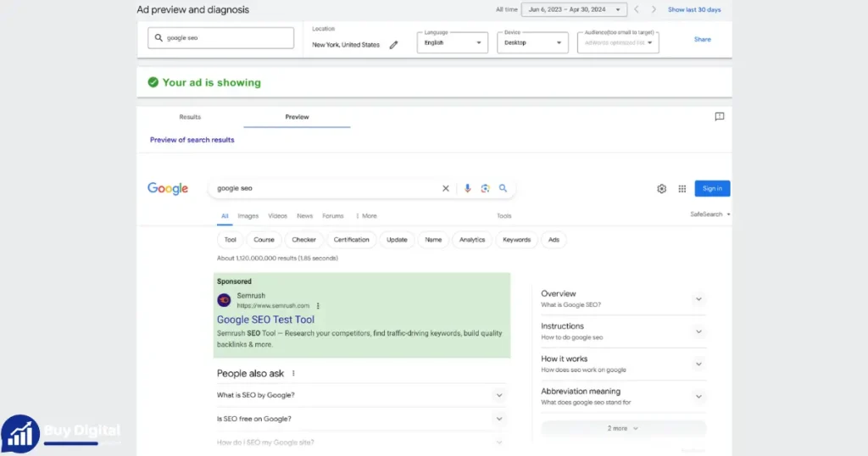
Task: Click the blue Google search magnifier icon
Action: click(x=503, y=188)
